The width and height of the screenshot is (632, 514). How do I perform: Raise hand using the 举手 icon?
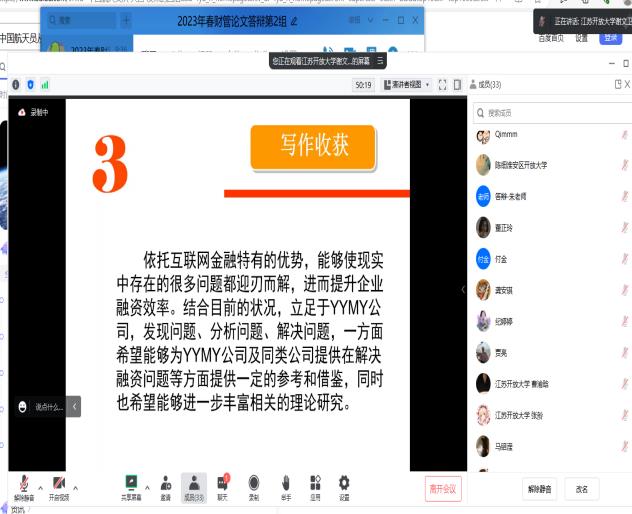point(285,484)
